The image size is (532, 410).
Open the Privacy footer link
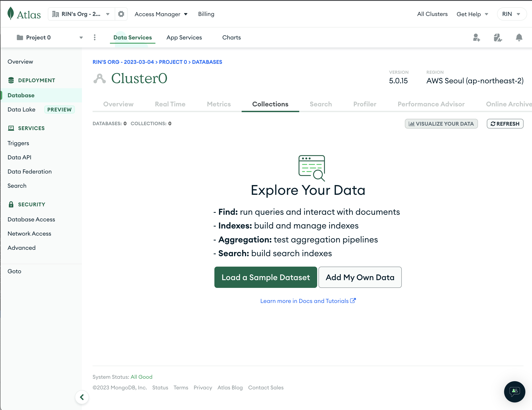coord(203,388)
